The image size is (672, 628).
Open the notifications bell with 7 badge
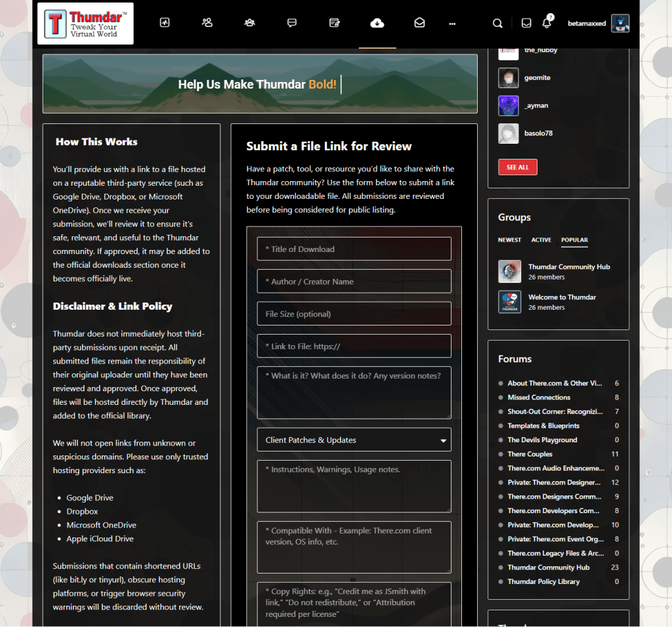tap(547, 22)
